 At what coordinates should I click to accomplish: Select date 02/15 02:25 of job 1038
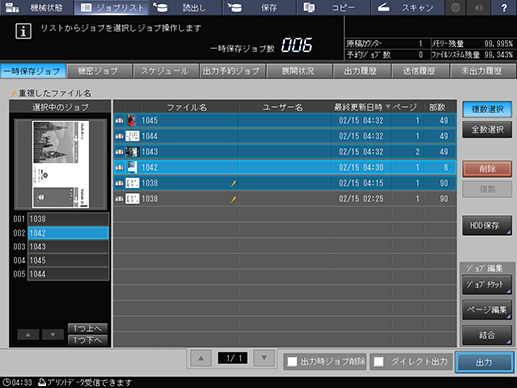[x=361, y=199]
